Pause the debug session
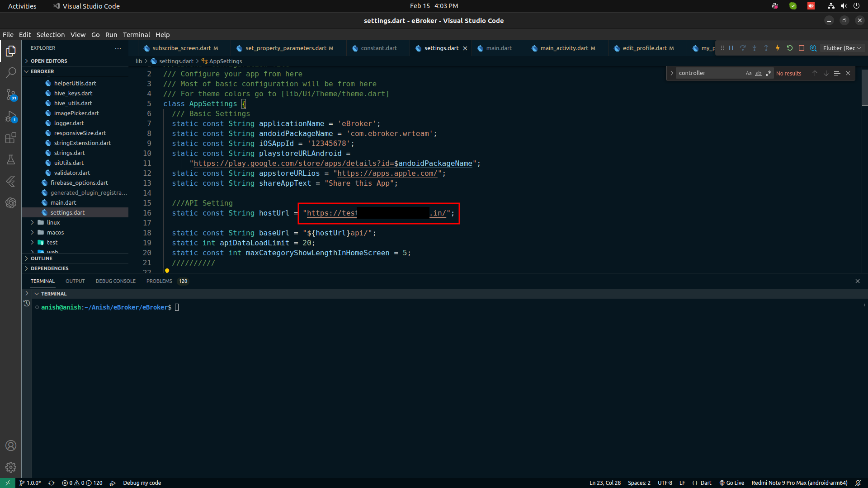Viewport: 868px width, 488px height. [731, 48]
